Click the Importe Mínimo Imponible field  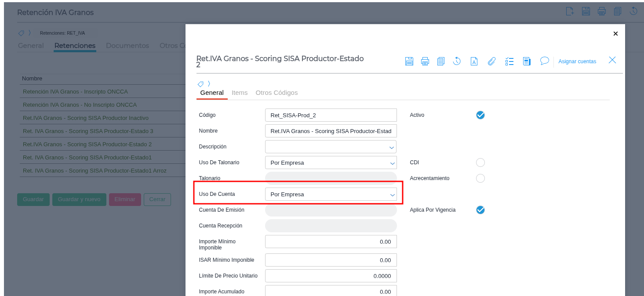[x=331, y=242]
